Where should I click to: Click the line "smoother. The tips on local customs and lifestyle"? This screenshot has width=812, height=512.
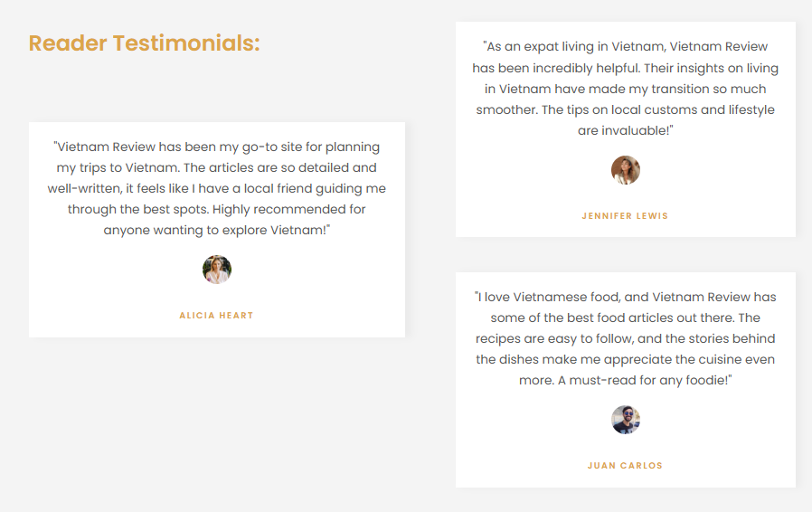626,109
